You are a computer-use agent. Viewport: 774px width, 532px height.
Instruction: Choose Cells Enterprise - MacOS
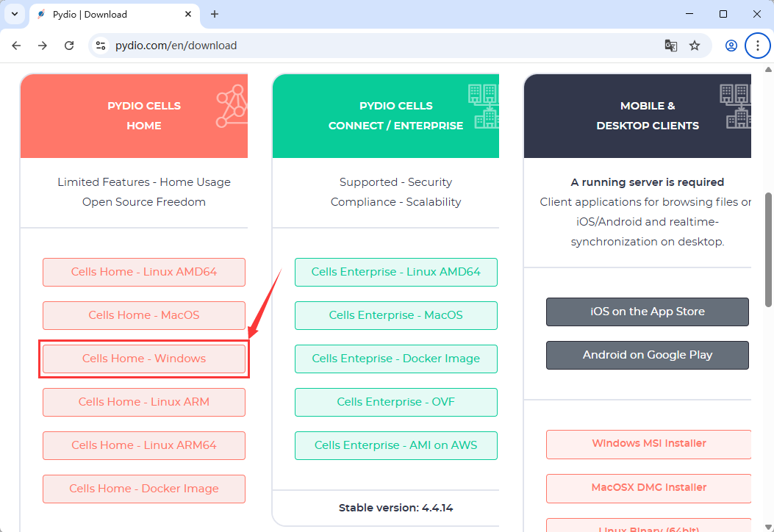[x=395, y=315]
